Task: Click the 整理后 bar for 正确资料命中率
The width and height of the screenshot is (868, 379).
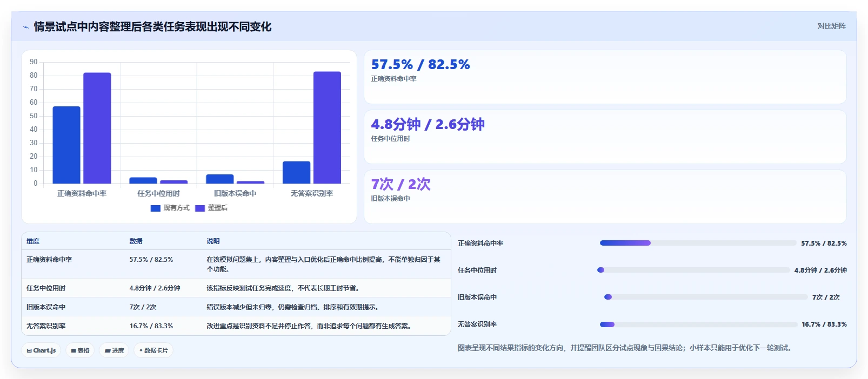Action: (97, 128)
